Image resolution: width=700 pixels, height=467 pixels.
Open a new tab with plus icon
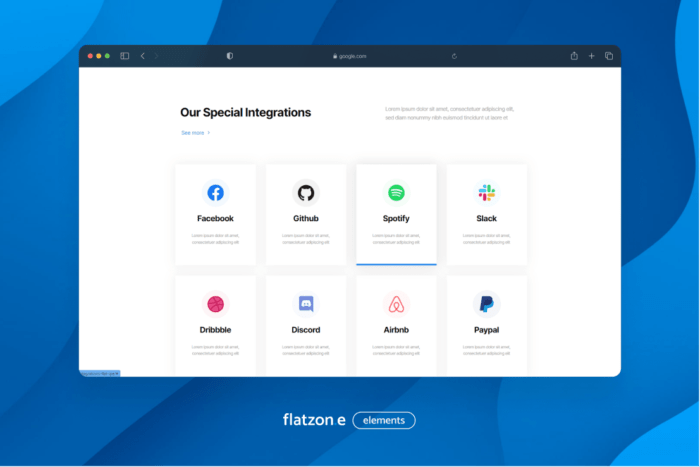[591, 56]
